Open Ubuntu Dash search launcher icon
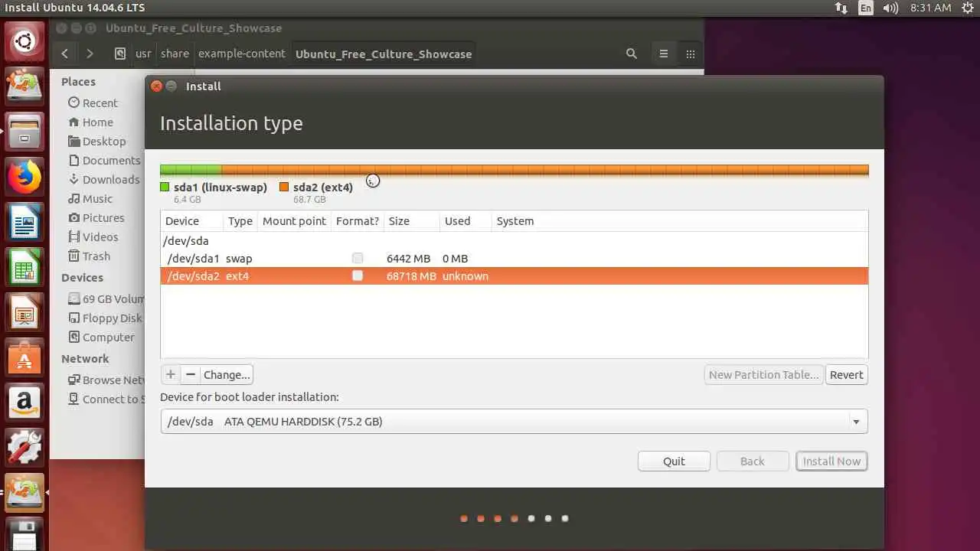Image resolution: width=980 pixels, height=551 pixels. click(24, 41)
